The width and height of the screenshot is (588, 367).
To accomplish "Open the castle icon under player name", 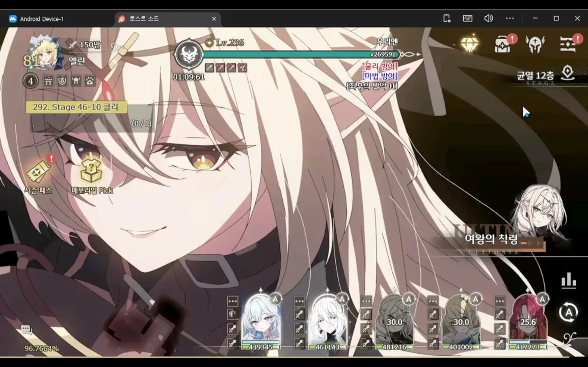I will tap(48, 81).
